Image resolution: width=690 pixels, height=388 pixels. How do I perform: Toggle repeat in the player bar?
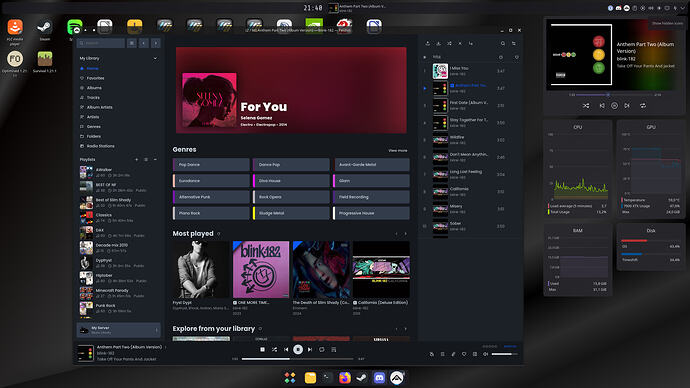(x=322, y=349)
